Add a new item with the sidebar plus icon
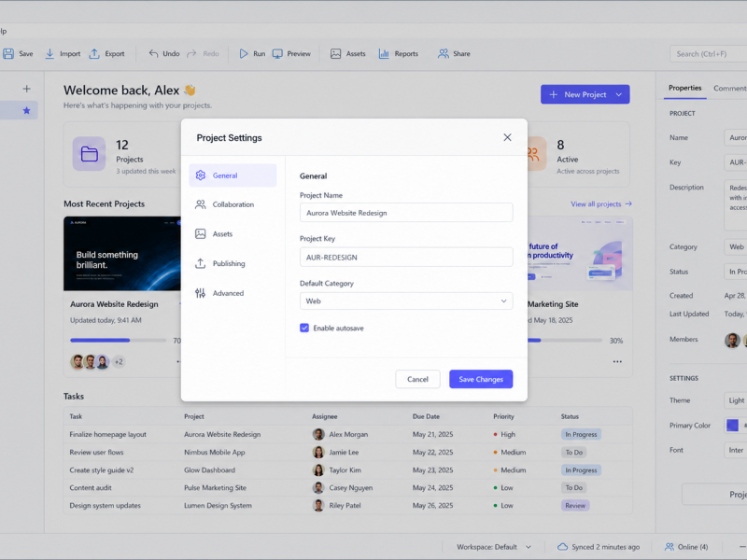 pyautogui.click(x=27, y=89)
